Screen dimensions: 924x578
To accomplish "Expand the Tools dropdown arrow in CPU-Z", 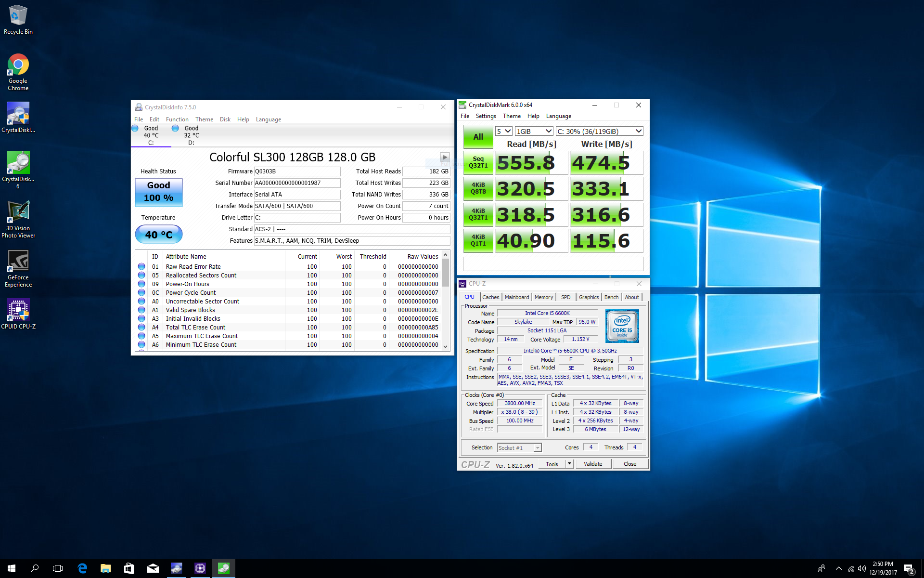I will (569, 464).
